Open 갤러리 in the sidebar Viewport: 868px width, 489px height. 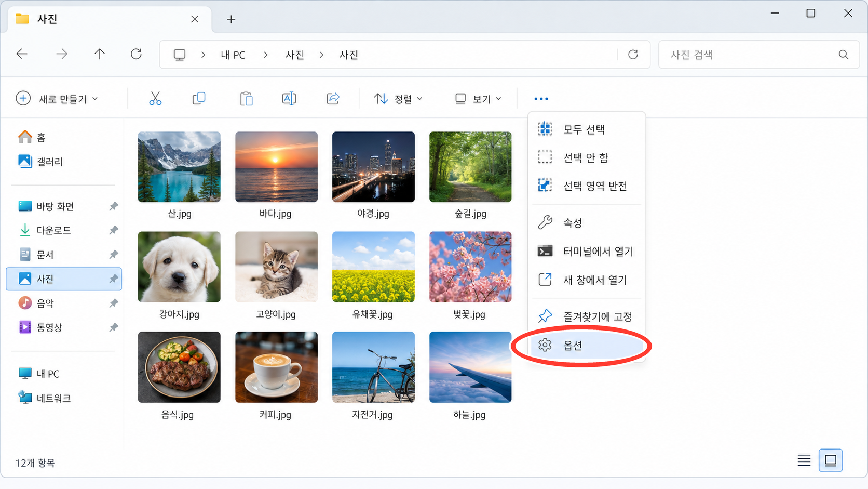click(x=40, y=162)
